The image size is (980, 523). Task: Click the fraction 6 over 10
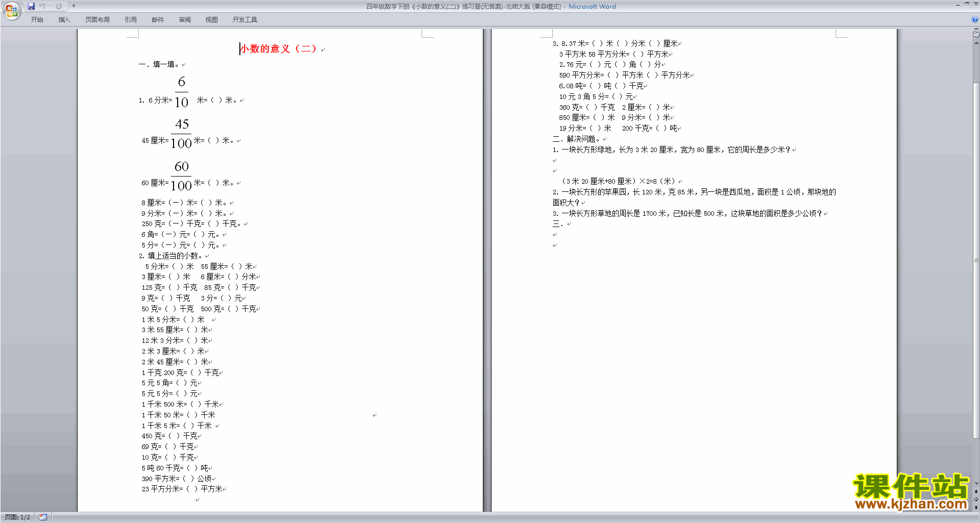click(x=181, y=92)
